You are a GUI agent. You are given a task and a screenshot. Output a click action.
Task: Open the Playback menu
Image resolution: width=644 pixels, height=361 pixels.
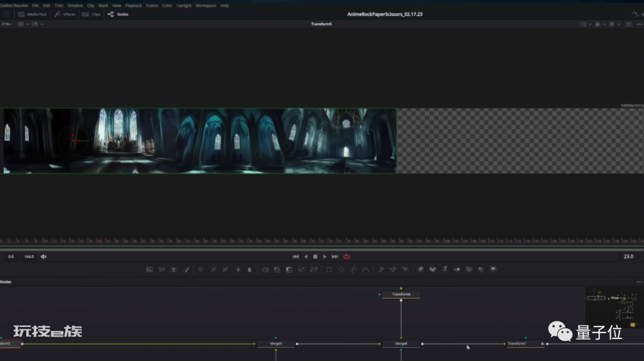coord(134,6)
